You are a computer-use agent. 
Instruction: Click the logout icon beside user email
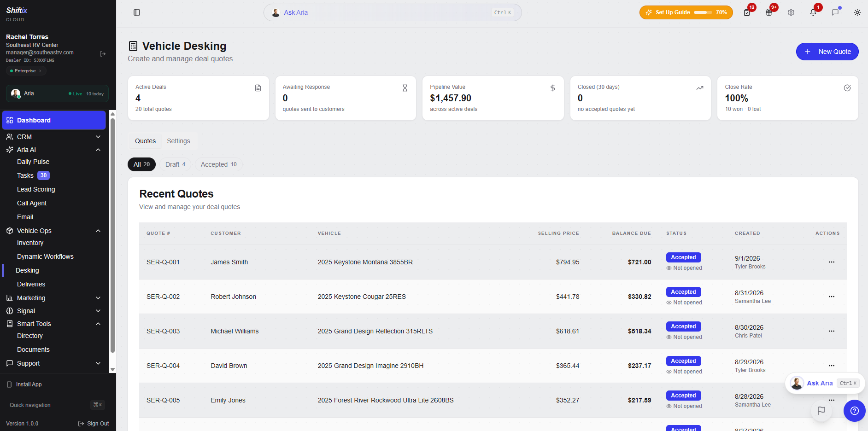tap(103, 54)
